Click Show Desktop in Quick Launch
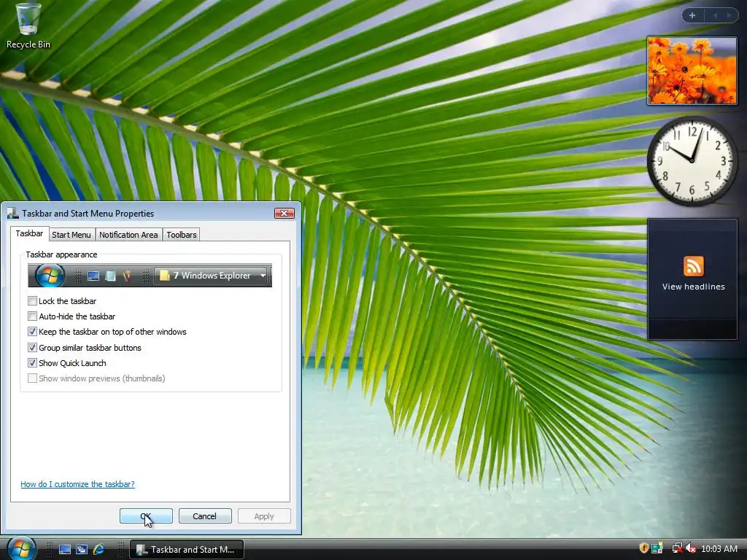The height and width of the screenshot is (560, 747). tap(64, 550)
